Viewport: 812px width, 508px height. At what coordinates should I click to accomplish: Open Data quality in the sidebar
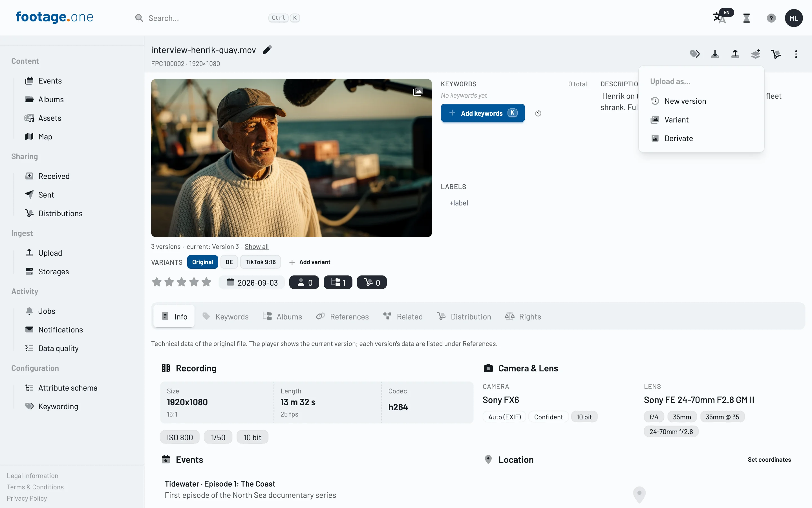pos(52,349)
